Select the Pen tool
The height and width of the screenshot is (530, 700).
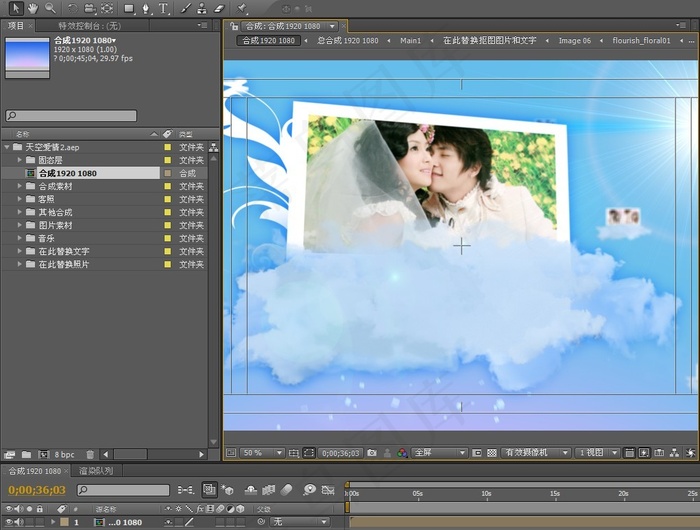(x=146, y=8)
